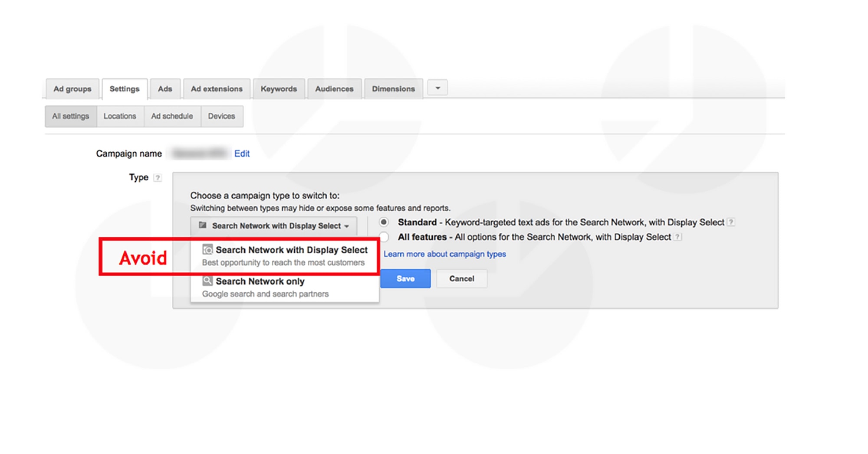This screenshot has height=454, width=868.
Task: Select the Standard radio button
Action: click(x=384, y=222)
